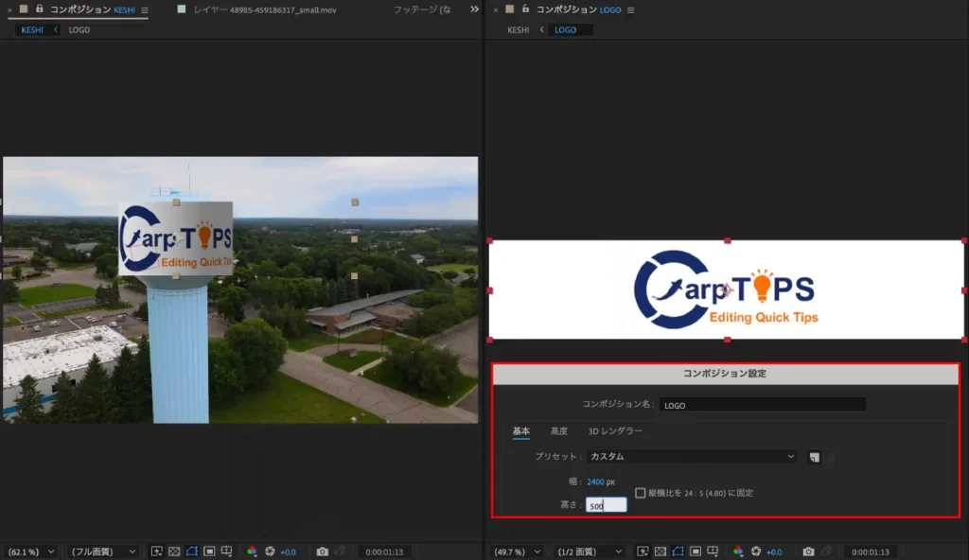The height and width of the screenshot is (560, 969).
Task: Click exposure value +0.0 in LOGO viewer
Action: point(774,552)
